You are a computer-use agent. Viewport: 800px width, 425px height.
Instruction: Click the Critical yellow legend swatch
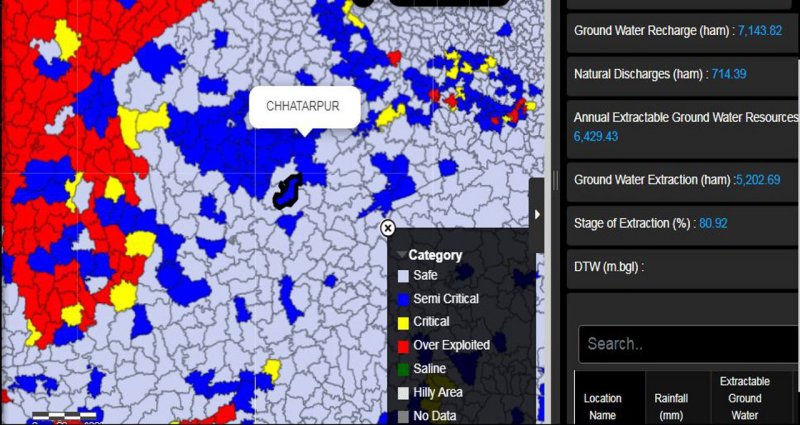click(403, 323)
